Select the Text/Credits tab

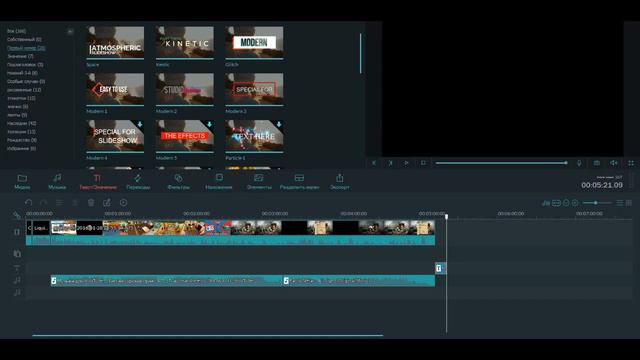pos(98,181)
